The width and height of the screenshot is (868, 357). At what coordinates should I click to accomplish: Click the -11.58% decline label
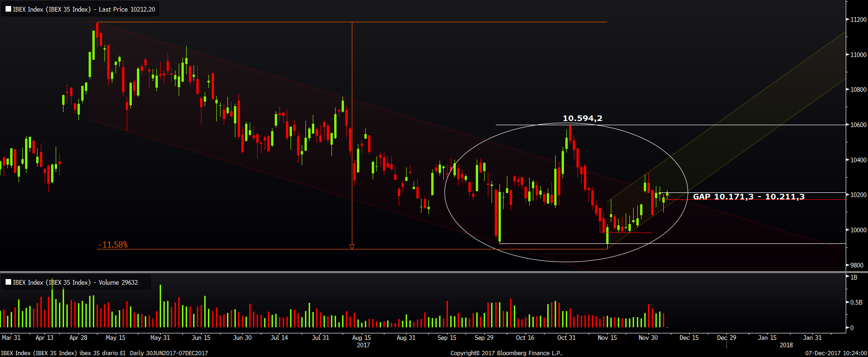tap(113, 244)
